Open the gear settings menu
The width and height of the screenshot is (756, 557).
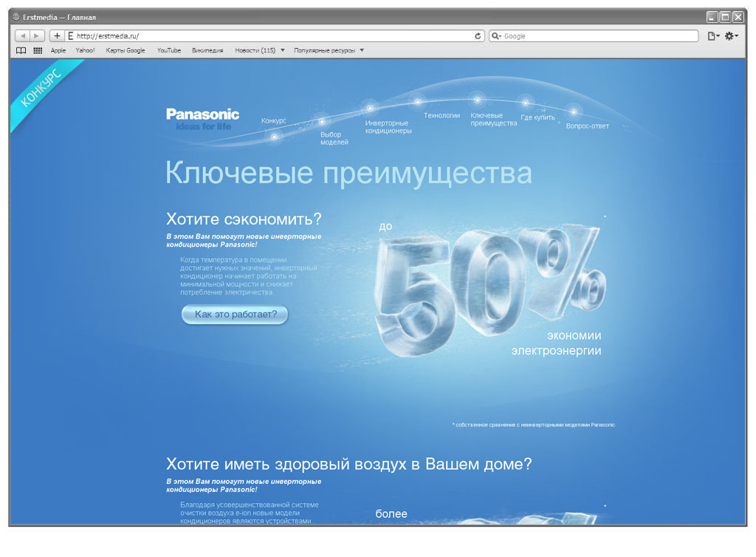pos(731,36)
